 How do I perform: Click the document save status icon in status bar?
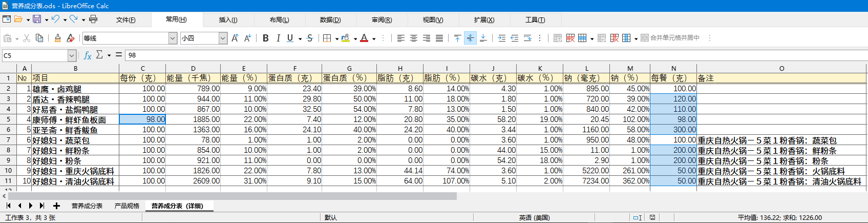pos(652,218)
